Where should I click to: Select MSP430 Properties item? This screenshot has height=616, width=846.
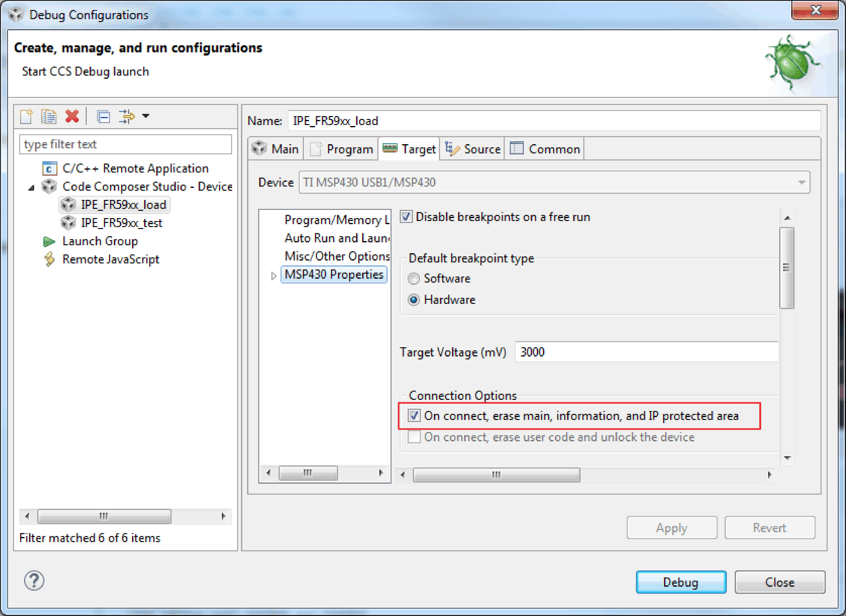pyautogui.click(x=334, y=275)
